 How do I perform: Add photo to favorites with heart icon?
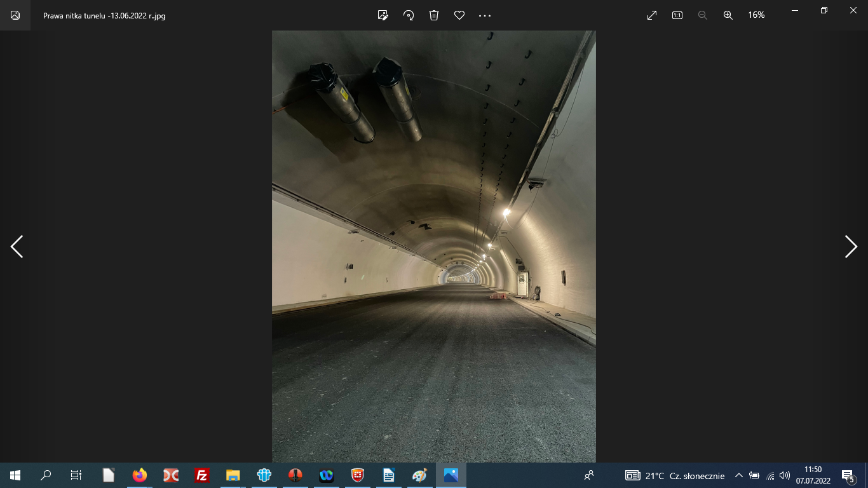click(459, 15)
